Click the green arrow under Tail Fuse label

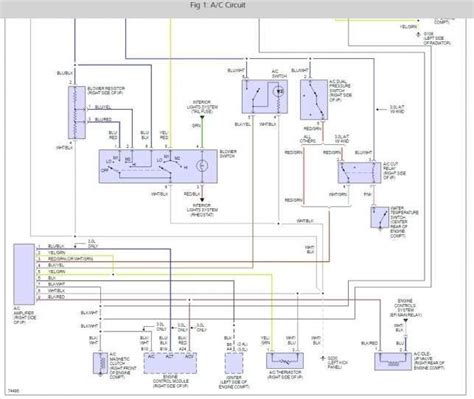click(x=202, y=117)
